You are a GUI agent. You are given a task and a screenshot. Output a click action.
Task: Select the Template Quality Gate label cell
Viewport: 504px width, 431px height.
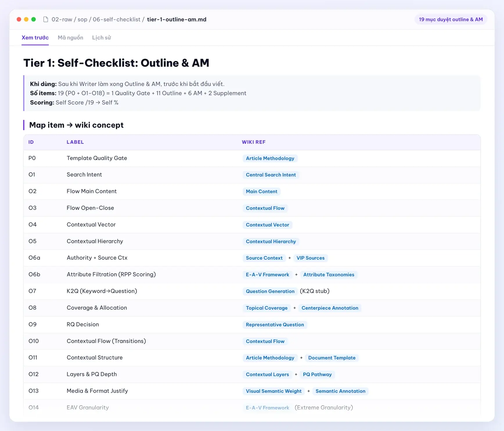[x=97, y=158]
